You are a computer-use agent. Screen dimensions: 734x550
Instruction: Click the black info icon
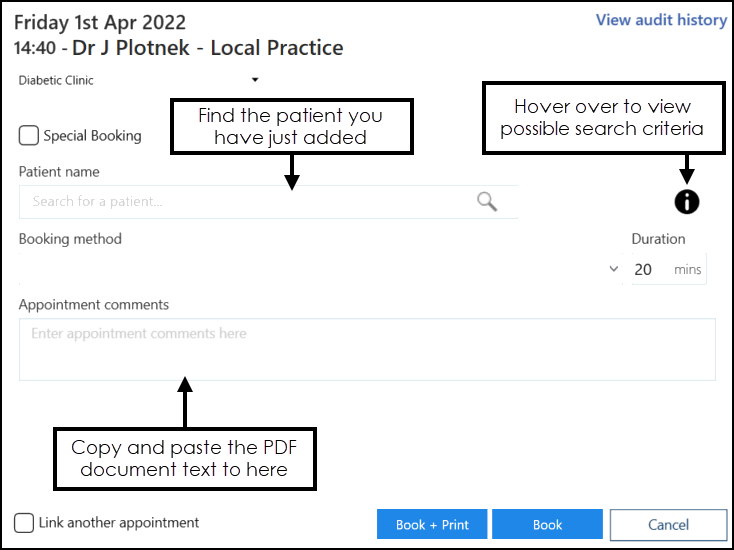[x=687, y=201]
